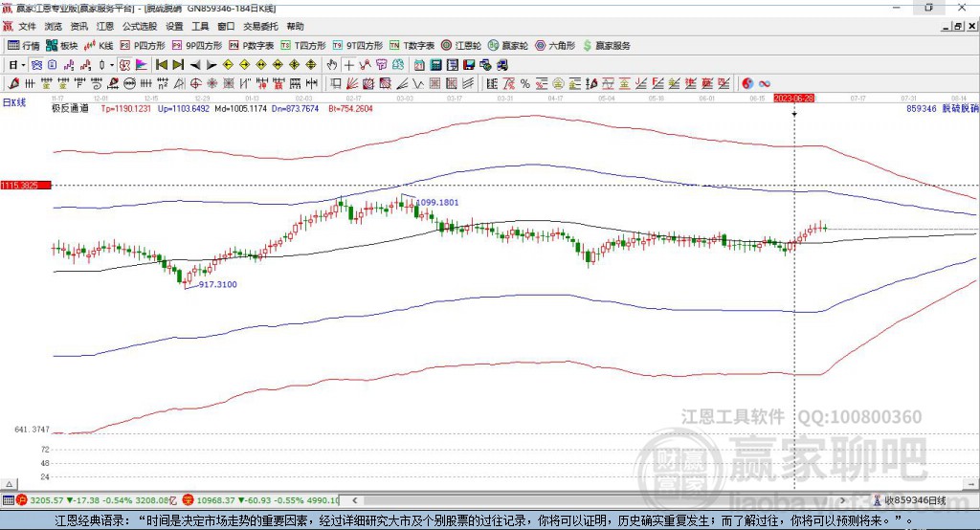The height and width of the screenshot is (530, 980).
Task: Click the Shenzhen index 10968.37 status entry
Action: pos(261,500)
